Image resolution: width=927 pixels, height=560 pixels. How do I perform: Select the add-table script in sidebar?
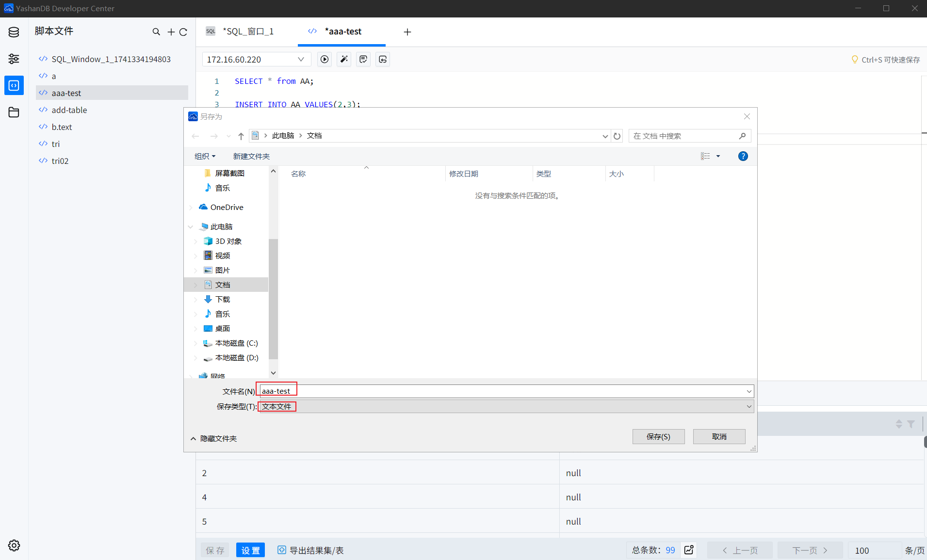click(69, 110)
